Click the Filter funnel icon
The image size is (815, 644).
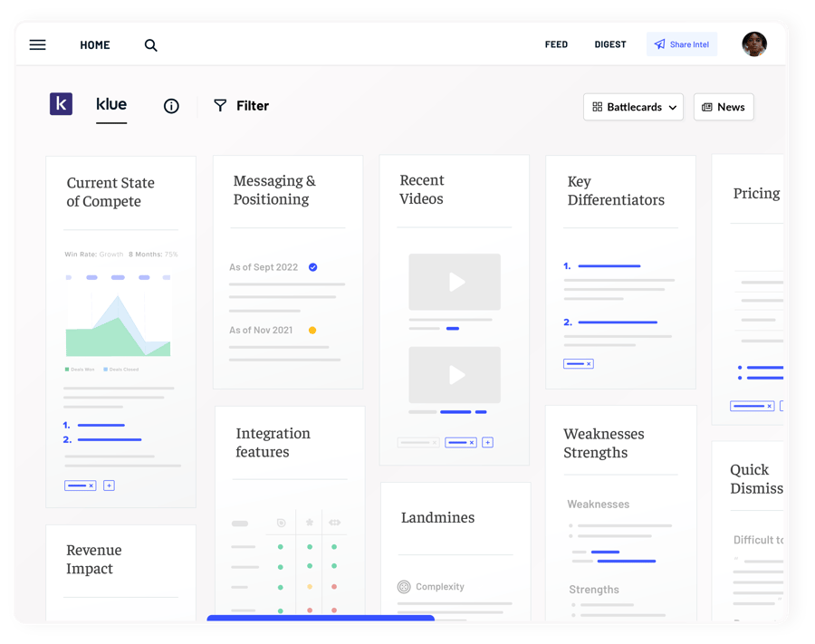pyautogui.click(x=220, y=105)
